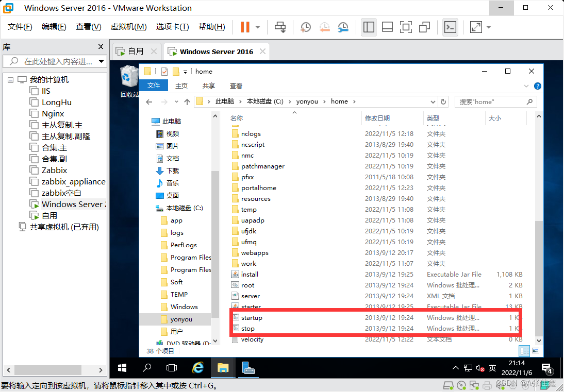The image size is (564, 392).
Task: Open the 虚拟机(M) menu
Action: point(128,27)
